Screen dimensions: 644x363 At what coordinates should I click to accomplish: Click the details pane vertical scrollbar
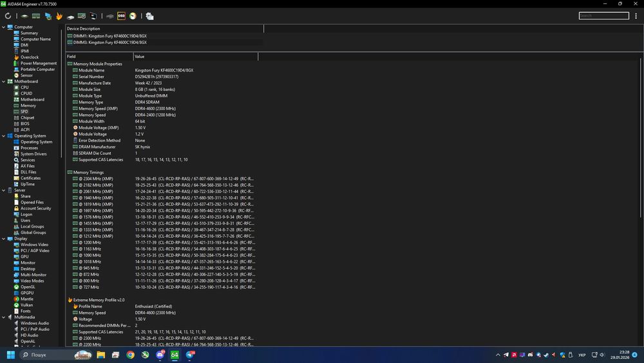(x=641, y=138)
